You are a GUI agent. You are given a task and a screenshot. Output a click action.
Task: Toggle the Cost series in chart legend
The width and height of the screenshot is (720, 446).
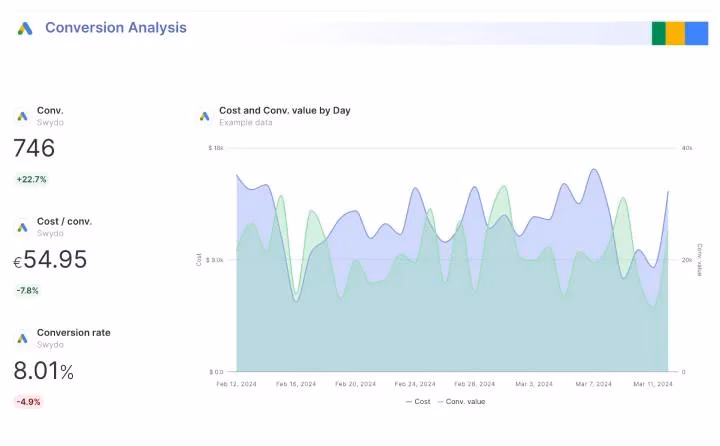tap(417, 401)
